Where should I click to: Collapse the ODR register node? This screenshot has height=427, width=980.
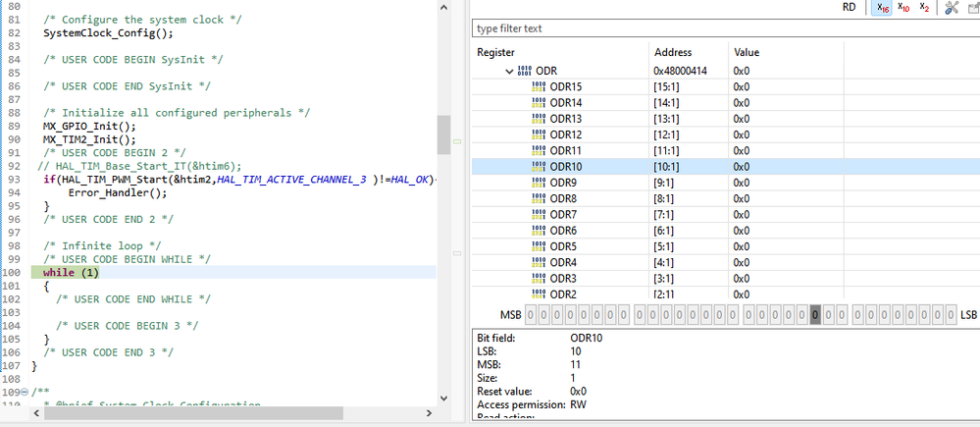point(509,72)
